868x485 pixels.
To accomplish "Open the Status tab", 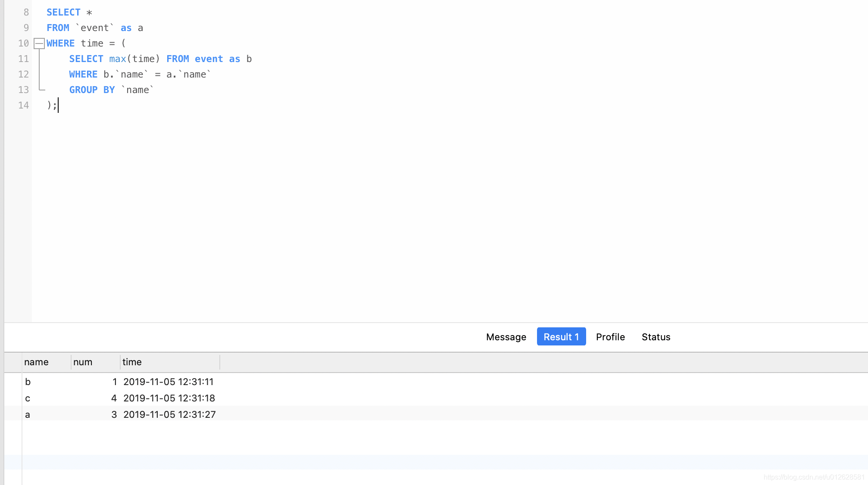I will click(656, 337).
